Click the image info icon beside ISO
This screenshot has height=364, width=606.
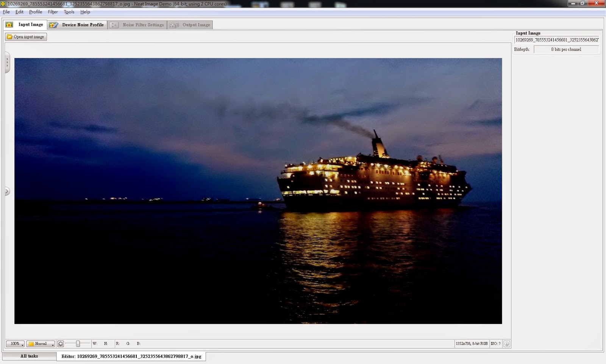tap(506, 344)
